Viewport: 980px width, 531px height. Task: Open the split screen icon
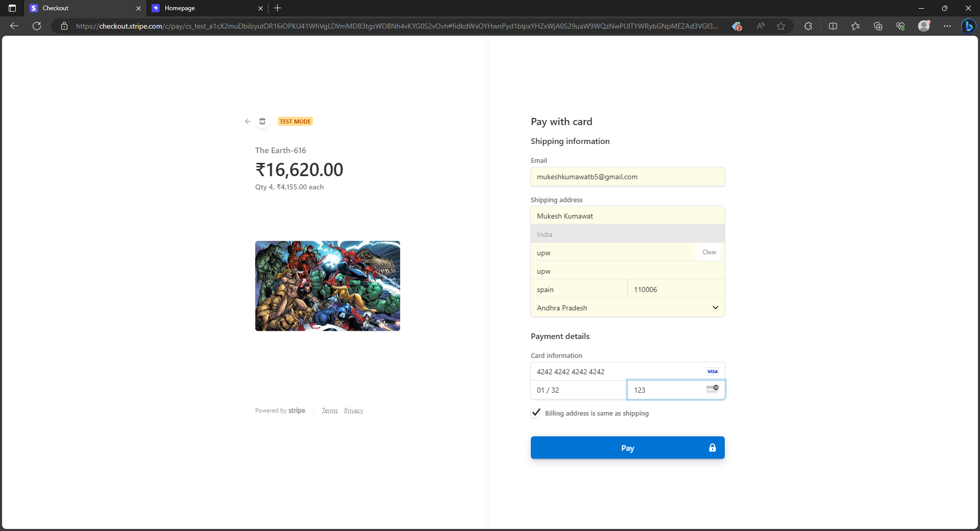coord(833,26)
